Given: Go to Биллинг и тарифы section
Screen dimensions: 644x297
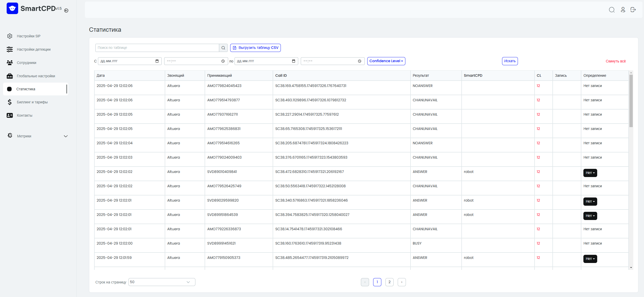Looking at the screenshot, I should click(x=32, y=102).
